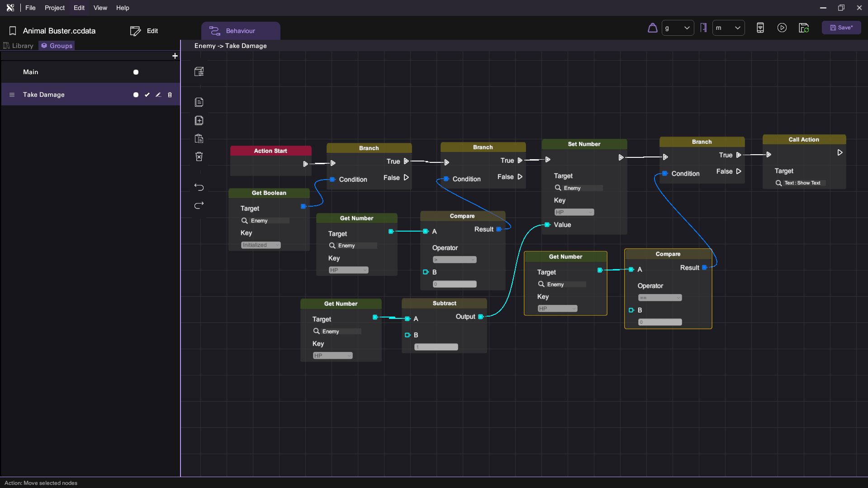Switch to the Library tab
The image size is (868, 488).
[x=19, y=46]
